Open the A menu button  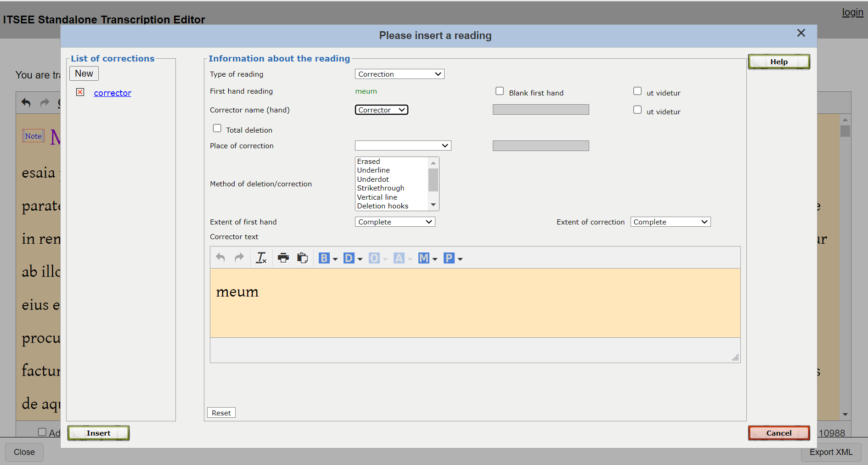(403, 258)
